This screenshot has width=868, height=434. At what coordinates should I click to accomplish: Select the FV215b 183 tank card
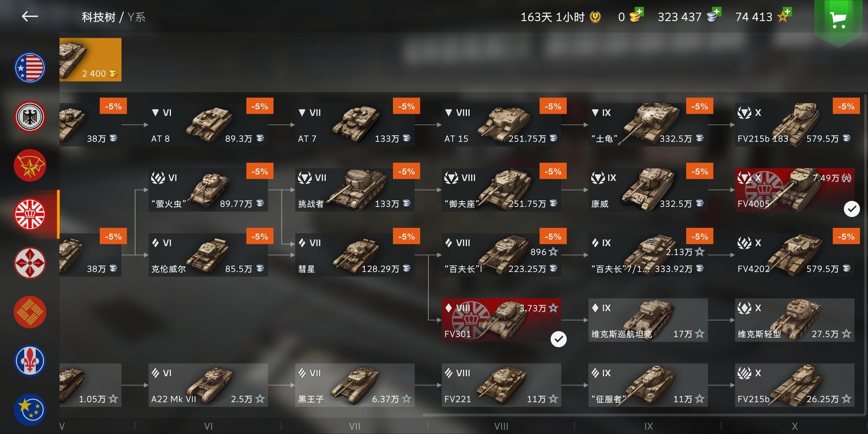tap(795, 125)
